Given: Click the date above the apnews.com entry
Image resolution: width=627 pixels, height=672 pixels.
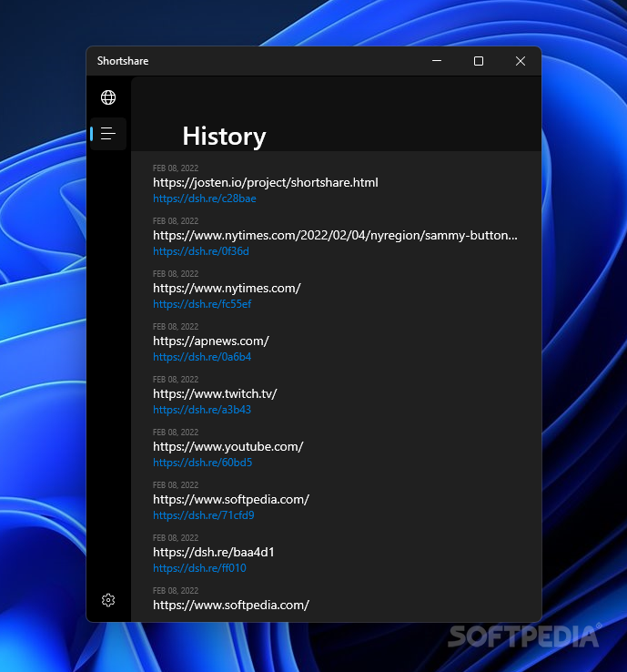Looking at the screenshot, I should 176,327.
